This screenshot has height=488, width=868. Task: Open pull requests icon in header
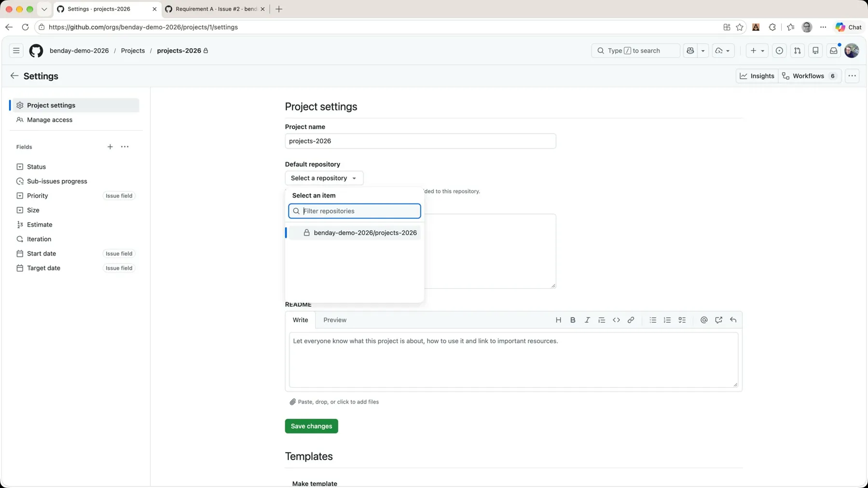798,51
